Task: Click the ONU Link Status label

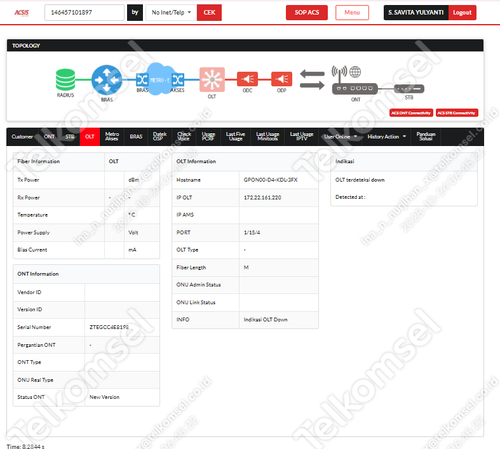Action: coord(196,303)
